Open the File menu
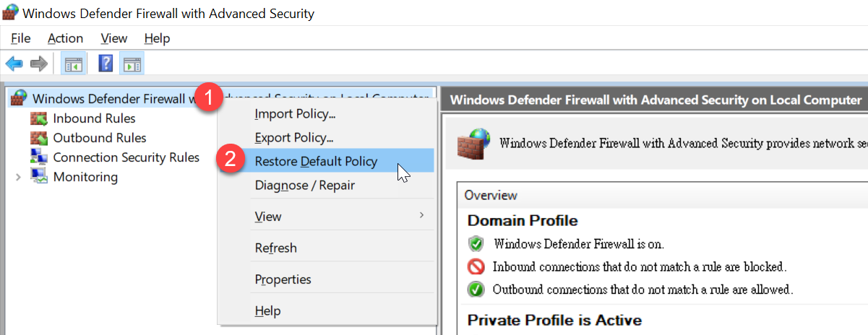The width and height of the screenshot is (868, 335). [x=20, y=38]
